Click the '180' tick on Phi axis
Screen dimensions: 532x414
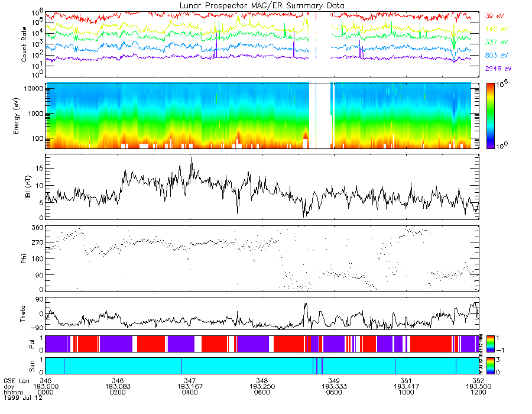point(37,259)
